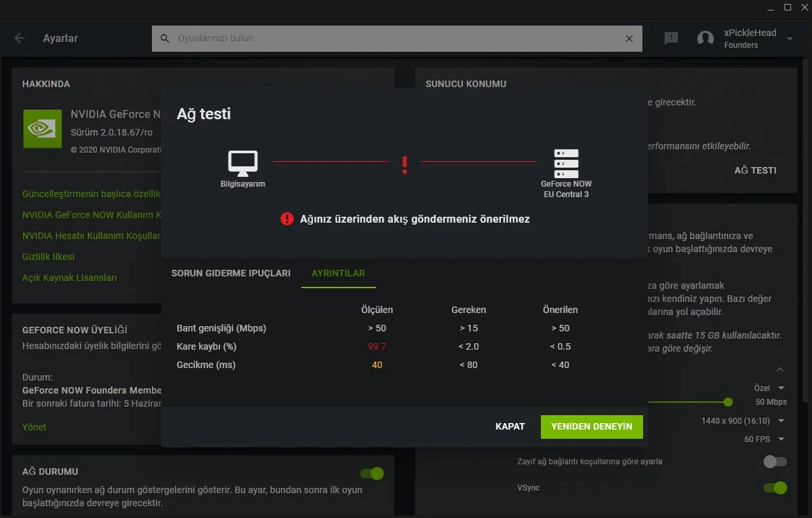Click the Bilgisayarım monitor icon
The width and height of the screenshot is (812, 518).
[243, 163]
